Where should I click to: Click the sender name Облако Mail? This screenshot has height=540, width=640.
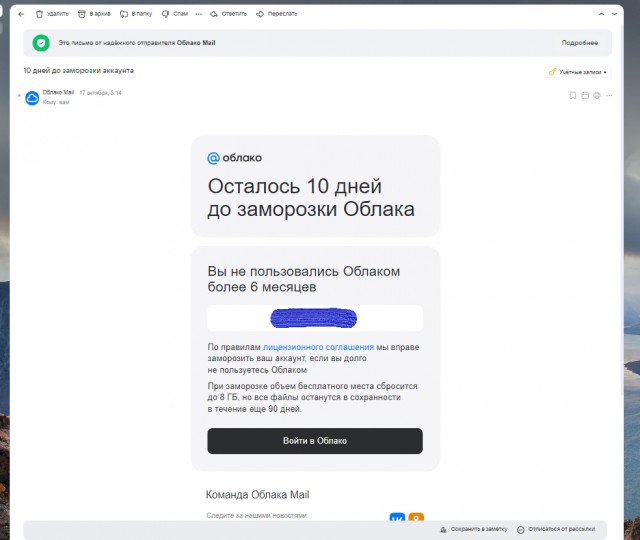(x=58, y=92)
